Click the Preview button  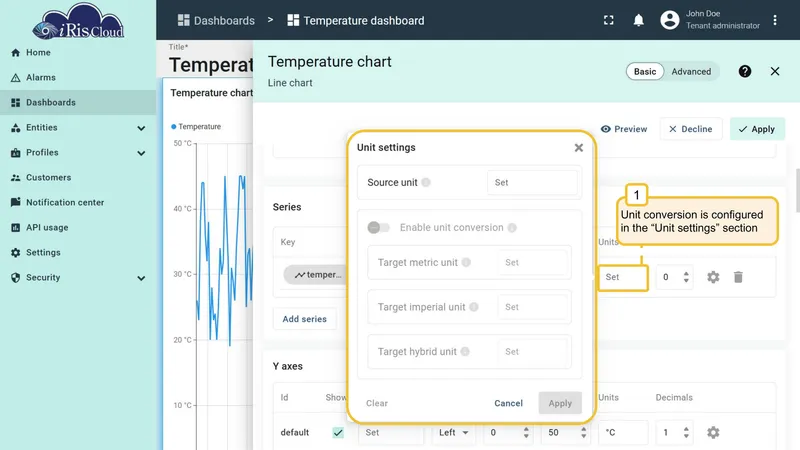click(x=624, y=129)
